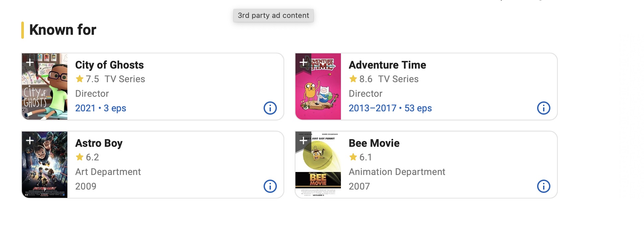644x226 pixels.
Task: Open info icon for Astro Boy
Action: tap(270, 186)
